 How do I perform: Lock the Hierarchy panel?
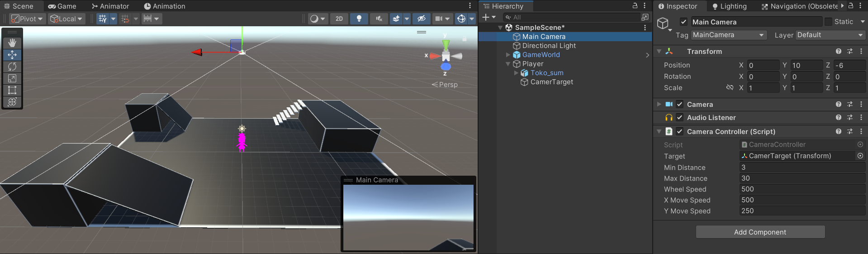(635, 5)
